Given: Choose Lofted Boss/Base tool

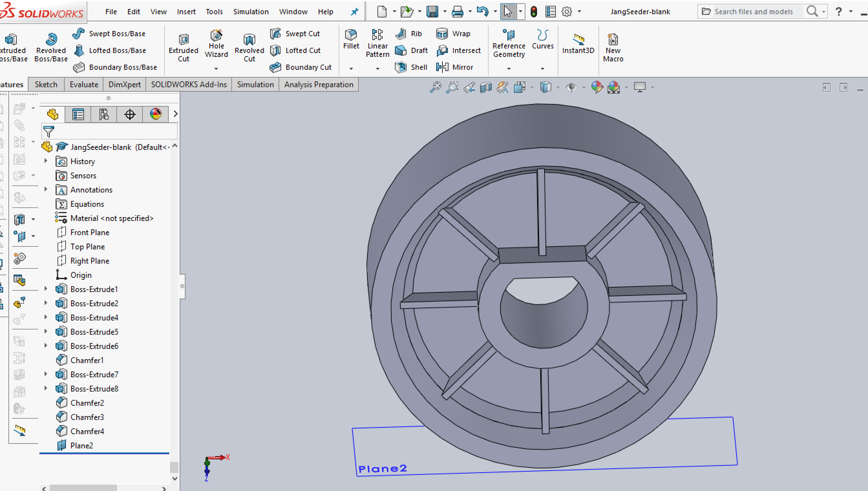Looking at the screenshot, I should click(110, 50).
